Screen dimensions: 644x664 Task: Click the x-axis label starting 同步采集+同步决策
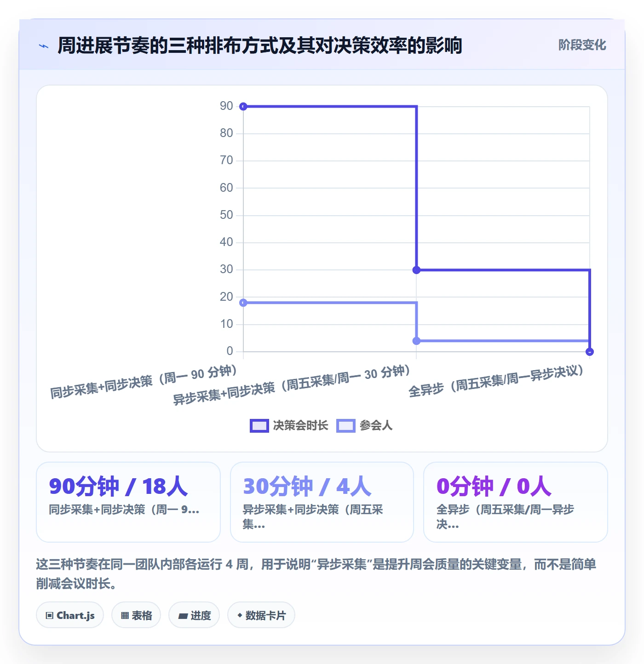[x=144, y=381]
